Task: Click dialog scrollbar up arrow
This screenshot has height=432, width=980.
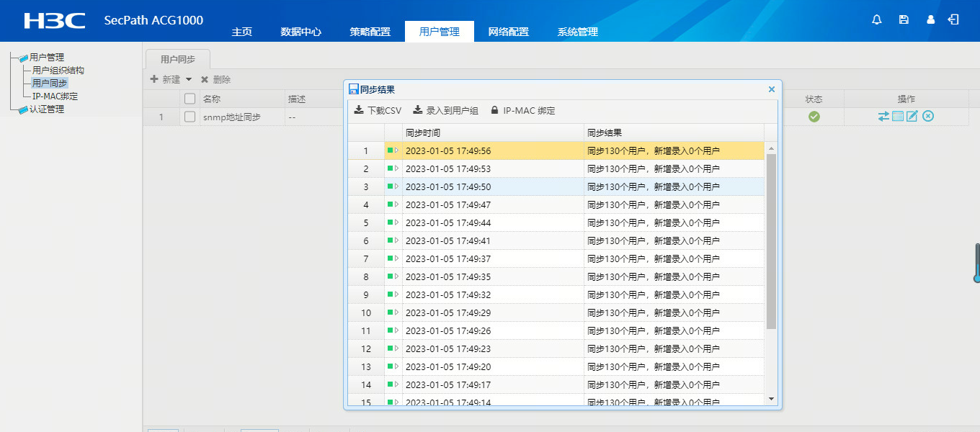Action: 771,148
